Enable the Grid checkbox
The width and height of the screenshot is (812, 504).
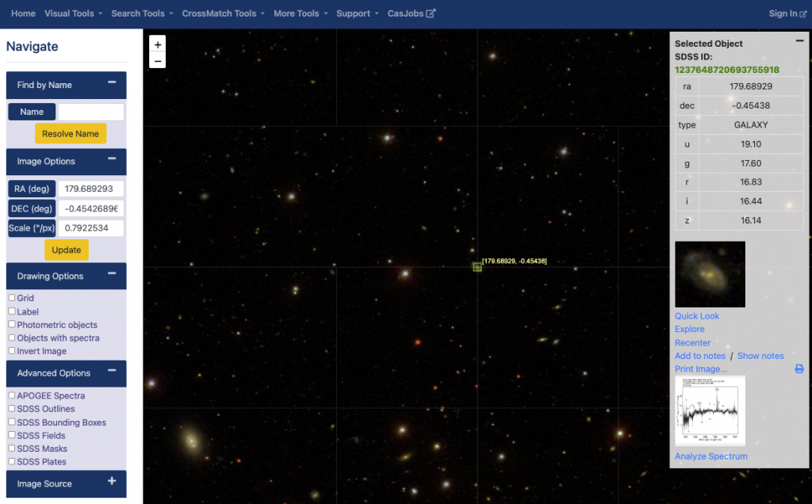tap(11, 297)
